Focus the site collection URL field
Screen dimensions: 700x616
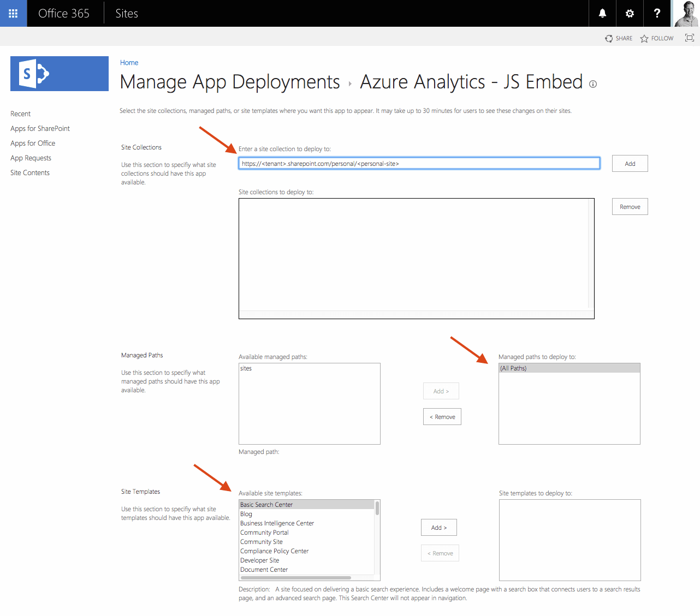(419, 163)
